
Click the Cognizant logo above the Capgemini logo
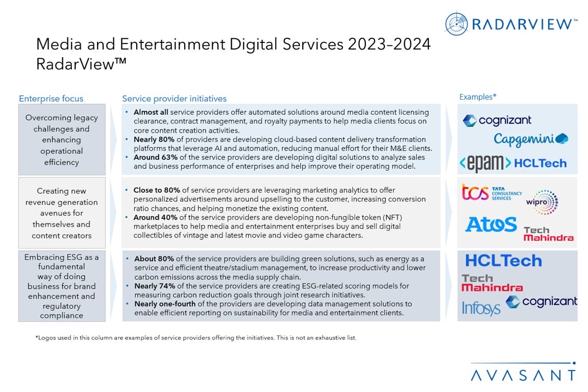497,120
